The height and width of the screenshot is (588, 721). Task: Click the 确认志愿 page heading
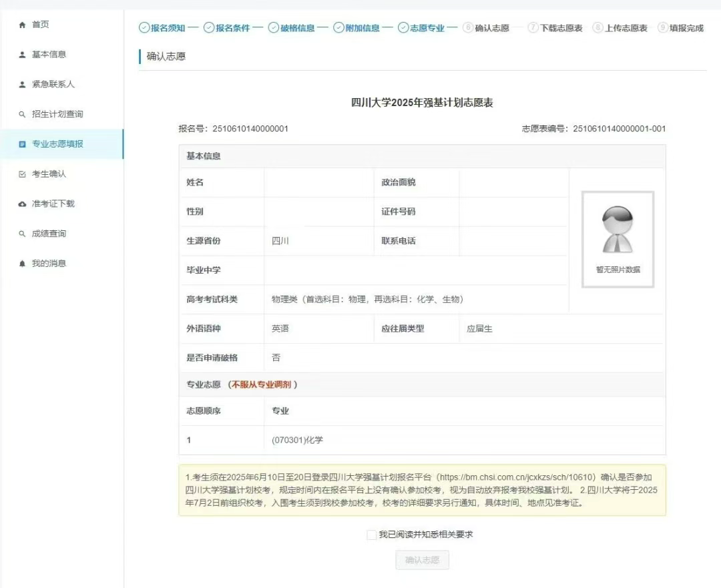(166, 57)
